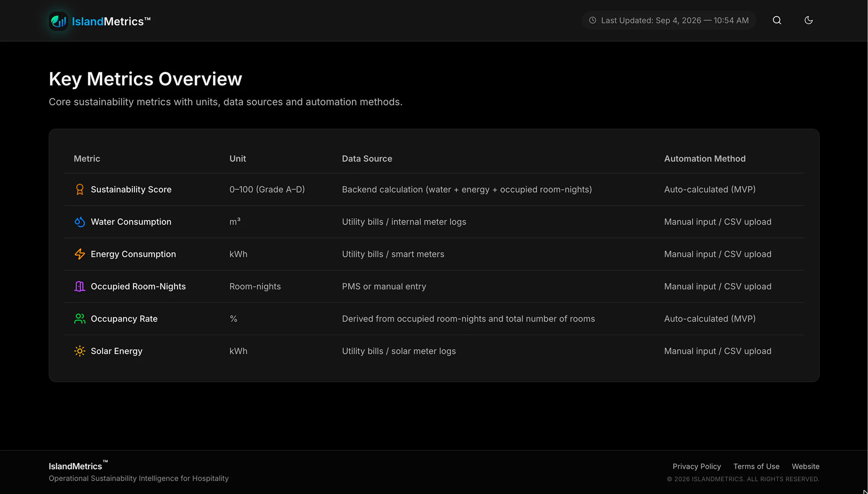Open the Website footer link
The height and width of the screenshot is (494, 868).
(x=805, y=466)
